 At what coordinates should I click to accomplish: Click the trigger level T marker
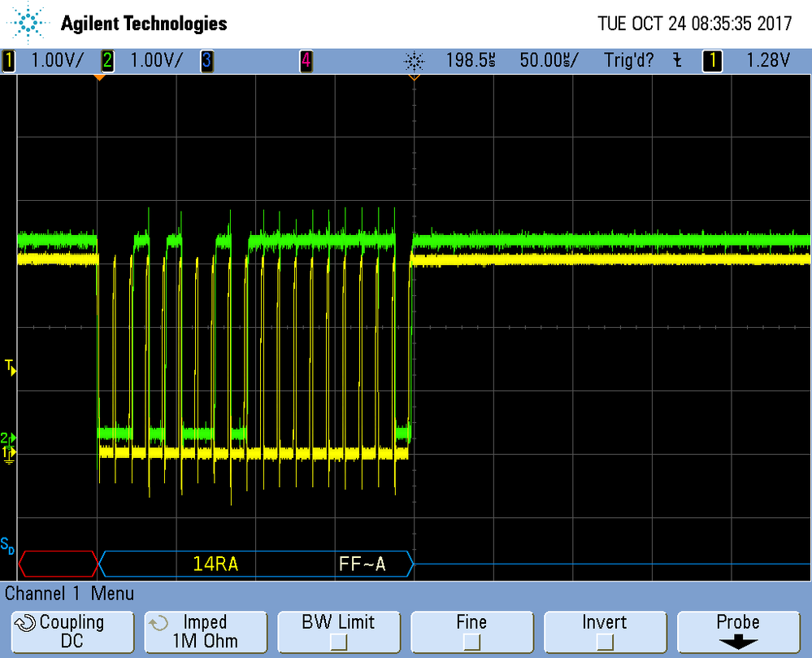tap(11, 368)
